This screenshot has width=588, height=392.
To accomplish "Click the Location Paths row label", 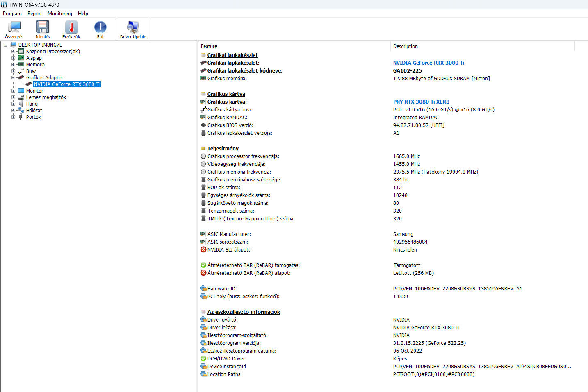I will [224, 374].
